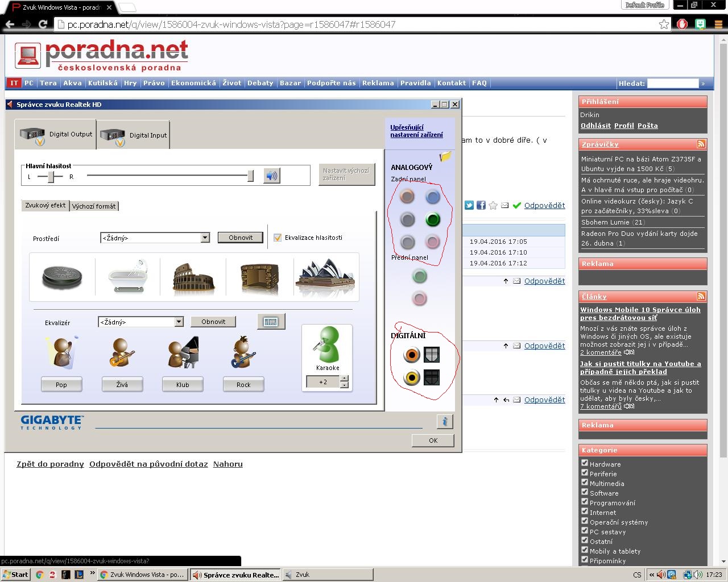Toggle the Programování category checkbox
Screen dimensions: 728x582
[x=584, y=502]
